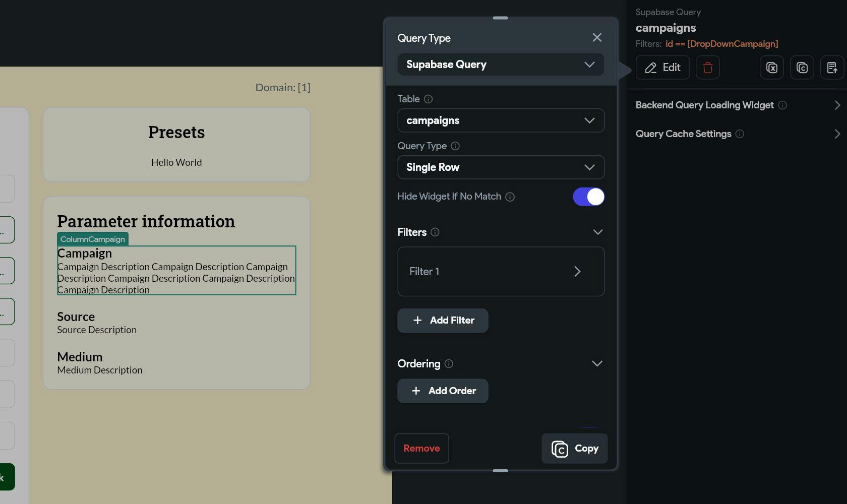Click the red Remove button

click(421, 449)
